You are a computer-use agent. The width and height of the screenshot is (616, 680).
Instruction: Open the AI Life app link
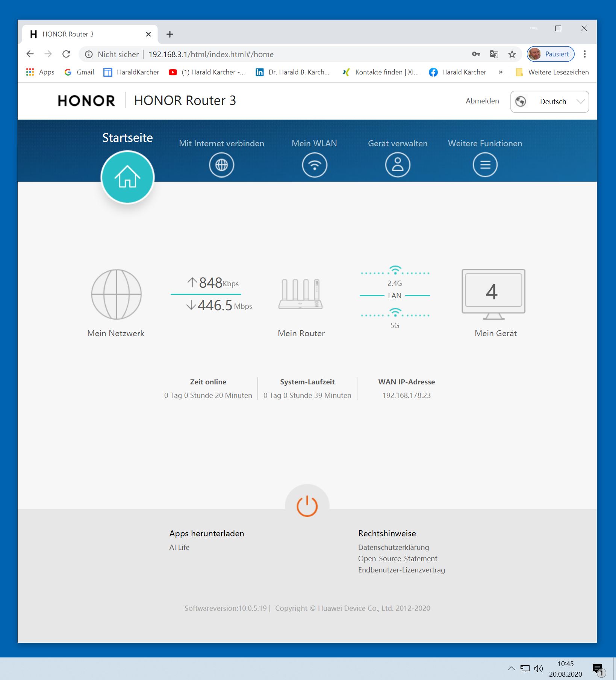point(179,547)
